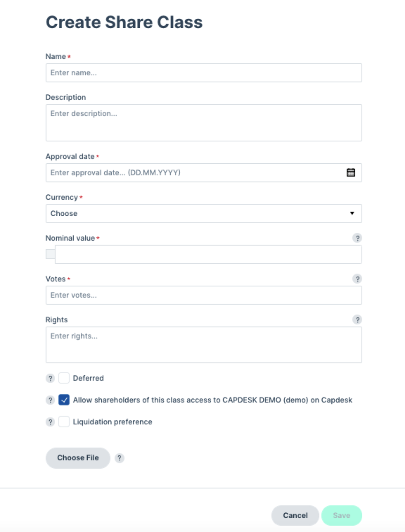Viewport: 405px width, 532px height.
Task: Click the Cancel button
Action: coord(295,516)
